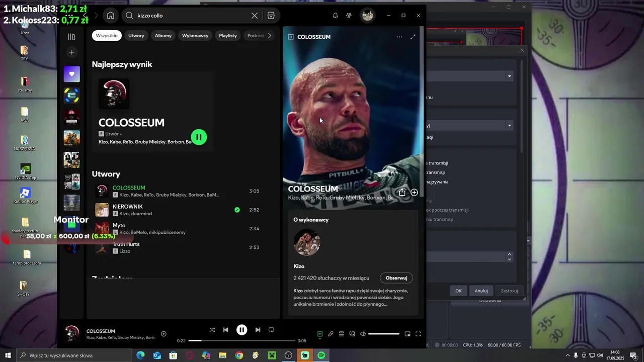Select the Albumy filter
The height and width of the screenshot is (362, 644).
(x=163, y=36)
